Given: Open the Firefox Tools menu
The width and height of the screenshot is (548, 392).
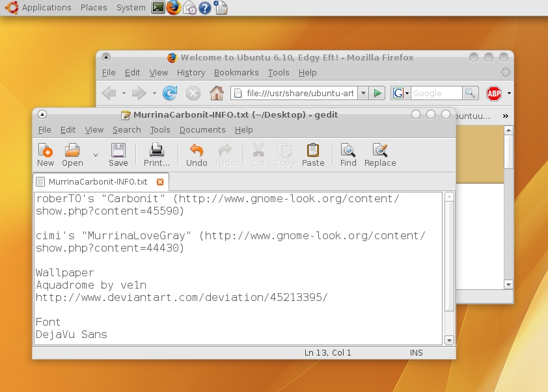Looking at the screenshot, I should (x=279, y=73).
